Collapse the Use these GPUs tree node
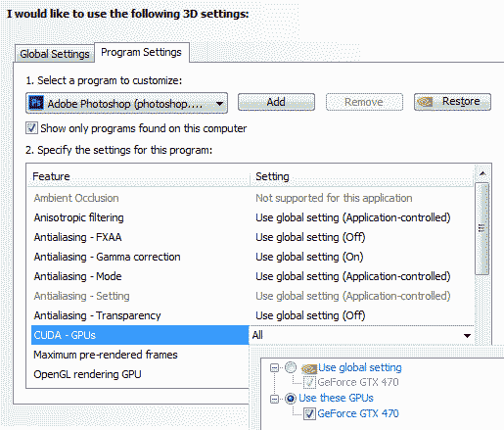 [x=274, y=399]
